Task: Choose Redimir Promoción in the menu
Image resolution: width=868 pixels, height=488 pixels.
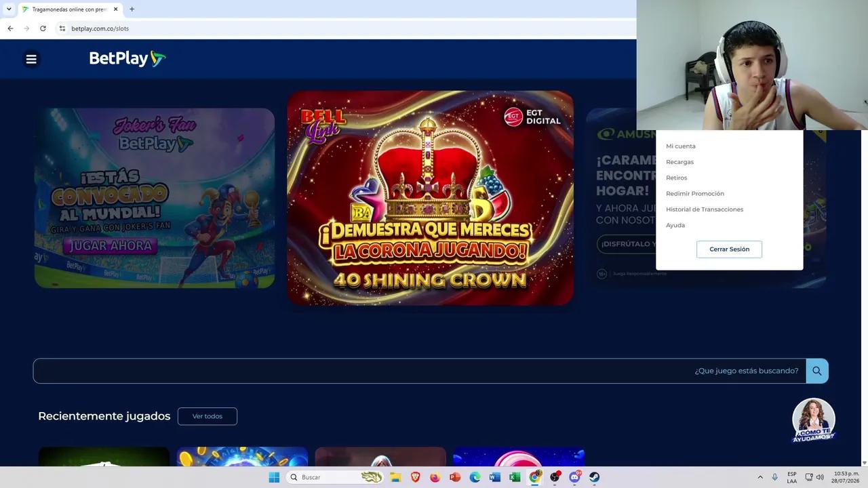Action: 695,194
